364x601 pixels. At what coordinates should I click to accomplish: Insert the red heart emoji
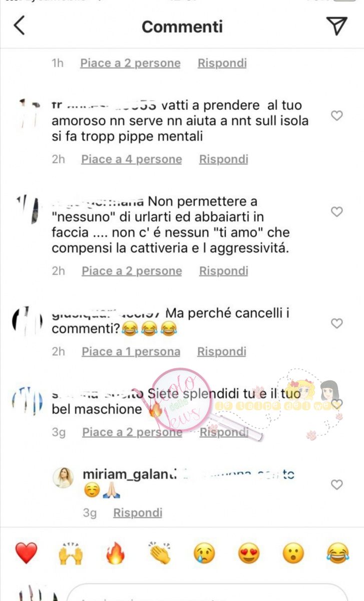click(26, 553)
